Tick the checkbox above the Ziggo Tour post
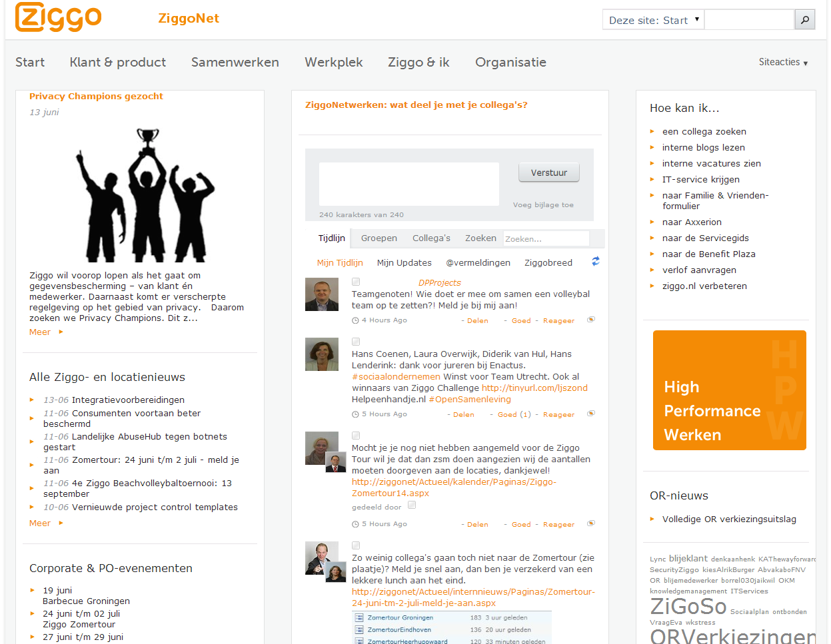This screenshot has height=644, width=831. pyautogui.click(x=356, y=436)
